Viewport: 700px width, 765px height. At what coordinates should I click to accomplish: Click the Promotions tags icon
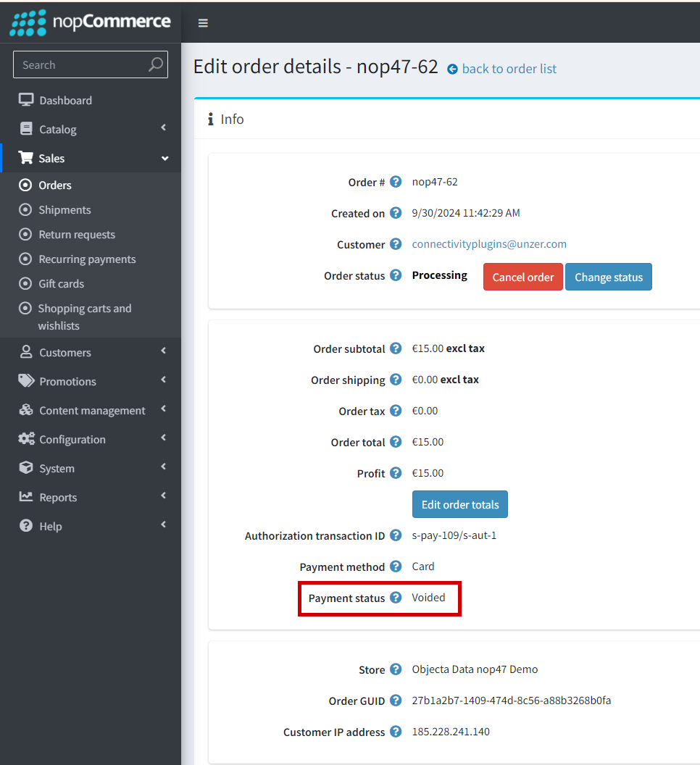tap(26, 380)
